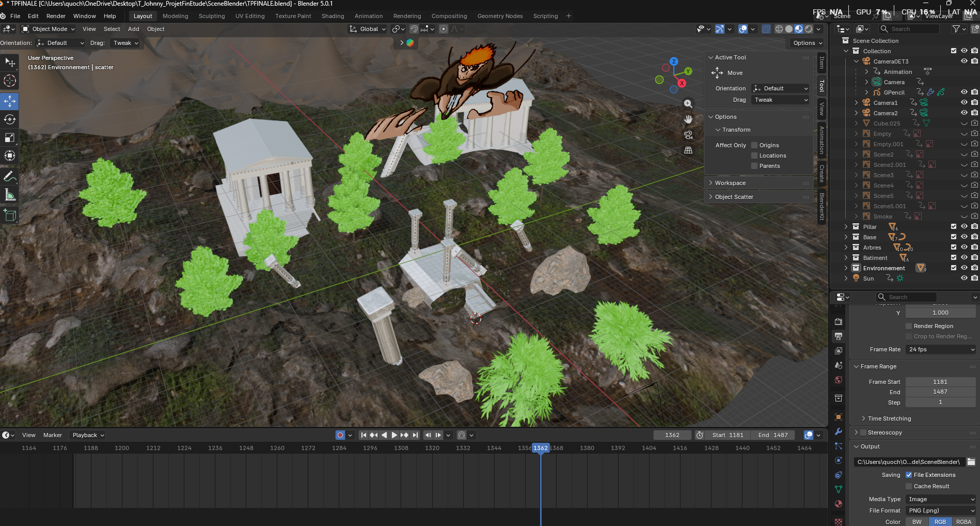The width and height of the screenshot is (980, 526).
Task: Open the Render menu
Action: [56, 16]
